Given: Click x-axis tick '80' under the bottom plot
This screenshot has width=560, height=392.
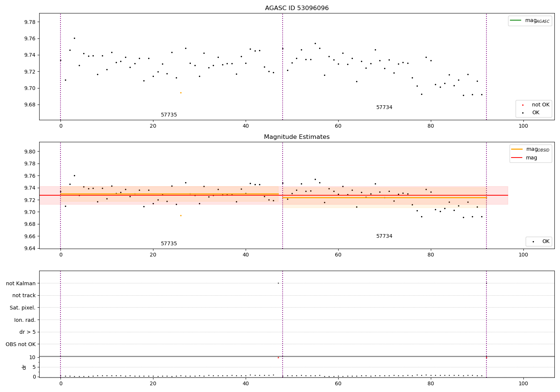Looking at the screenshot, I should point(431,383).
